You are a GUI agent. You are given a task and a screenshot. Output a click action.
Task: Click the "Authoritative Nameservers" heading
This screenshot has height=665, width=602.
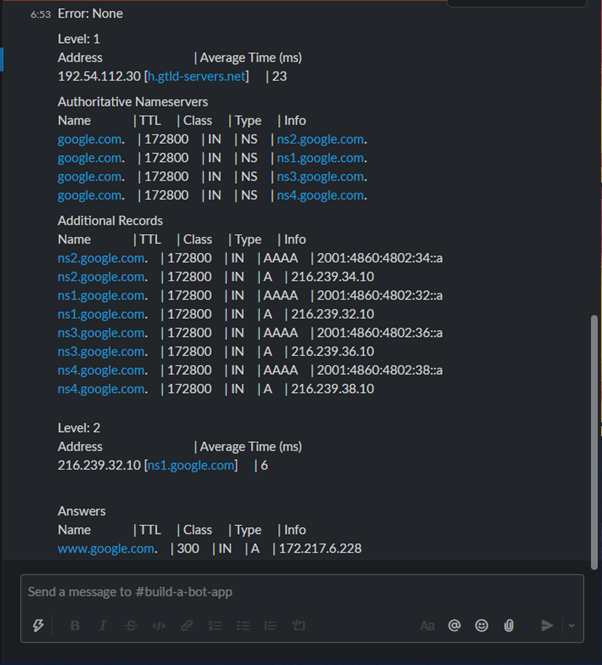click(133, 102)
